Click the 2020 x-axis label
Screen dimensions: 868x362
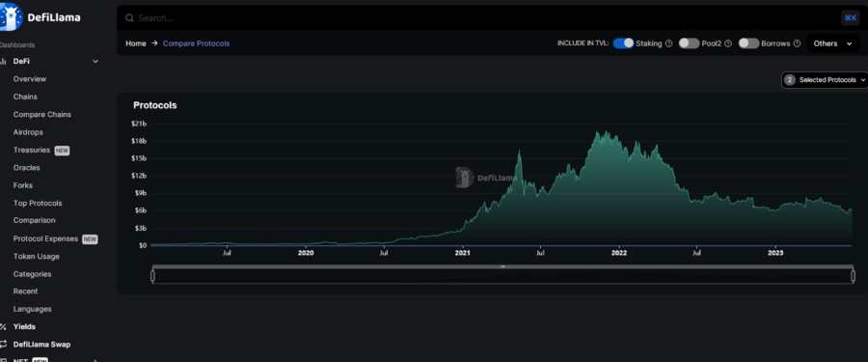click(x=306, y=253)
